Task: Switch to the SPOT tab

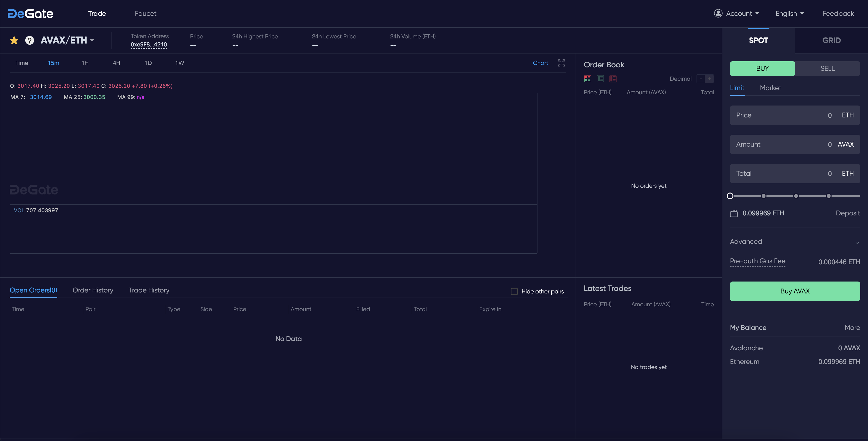Action: [758, 41]
